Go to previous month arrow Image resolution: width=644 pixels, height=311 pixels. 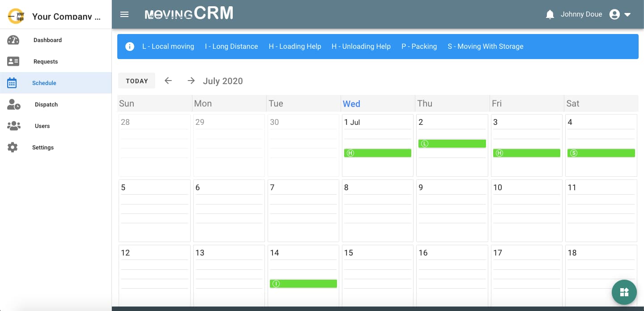[x=168, y=81]
